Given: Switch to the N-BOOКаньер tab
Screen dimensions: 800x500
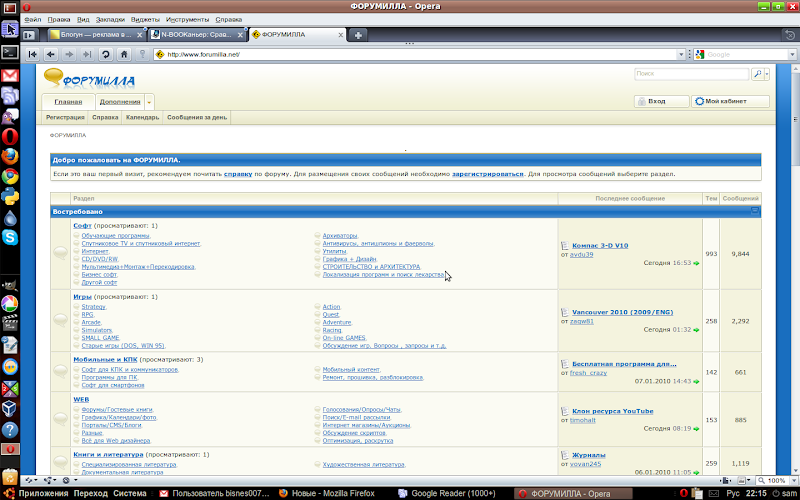Looking at the screenshot, I should (x=197, y=35).
